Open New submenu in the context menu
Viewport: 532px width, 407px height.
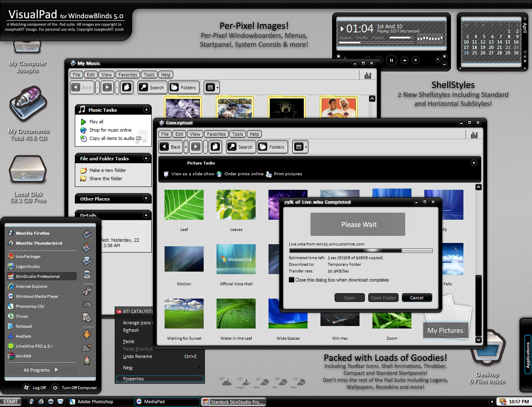pyautogui.click(x=160, y=368)
